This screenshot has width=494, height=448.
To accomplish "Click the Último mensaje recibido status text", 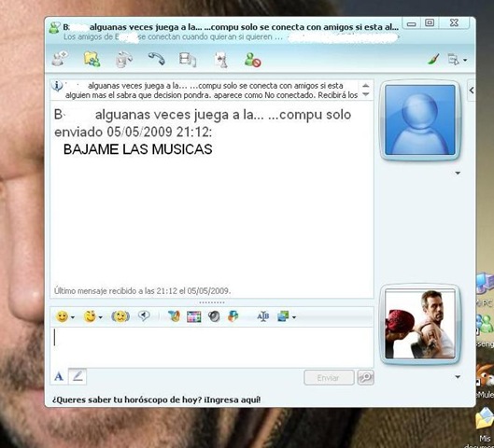I will (x=142, y=290).
